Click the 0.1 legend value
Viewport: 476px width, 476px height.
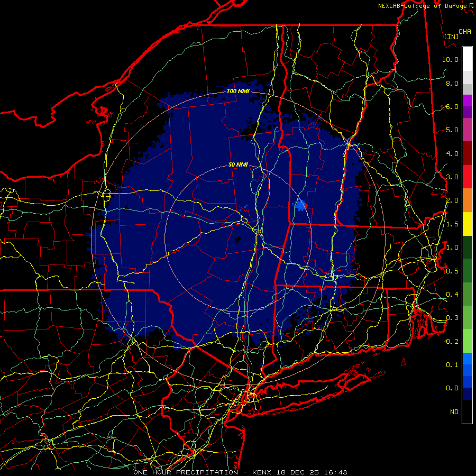tap(452, 365)
